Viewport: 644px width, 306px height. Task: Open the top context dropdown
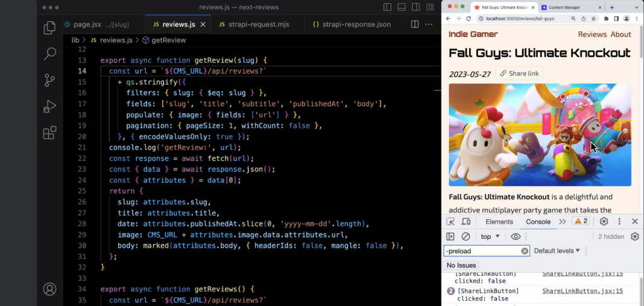[x=491, y=236]
